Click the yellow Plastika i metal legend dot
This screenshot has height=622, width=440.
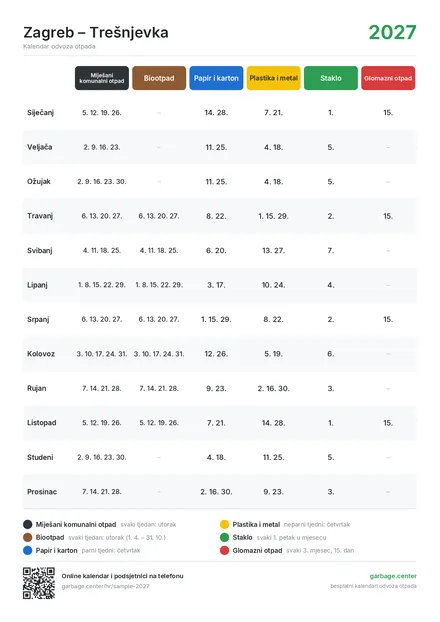tap(225, 524)
